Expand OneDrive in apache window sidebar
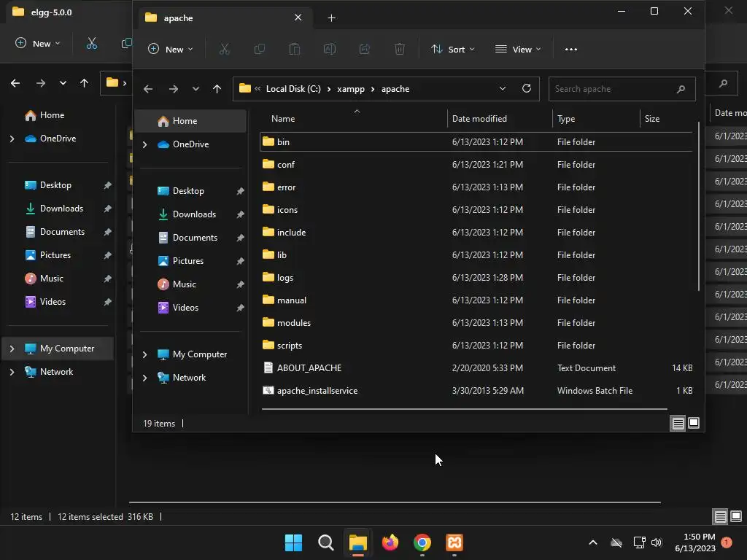This screenshot has height=560, width=747. coord(145,144)
